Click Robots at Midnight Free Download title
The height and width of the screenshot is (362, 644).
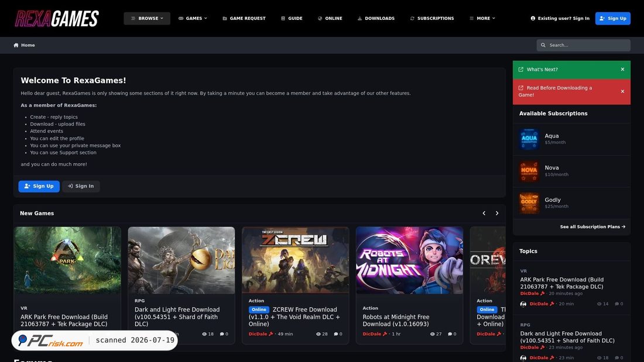[x=396, y=320]
